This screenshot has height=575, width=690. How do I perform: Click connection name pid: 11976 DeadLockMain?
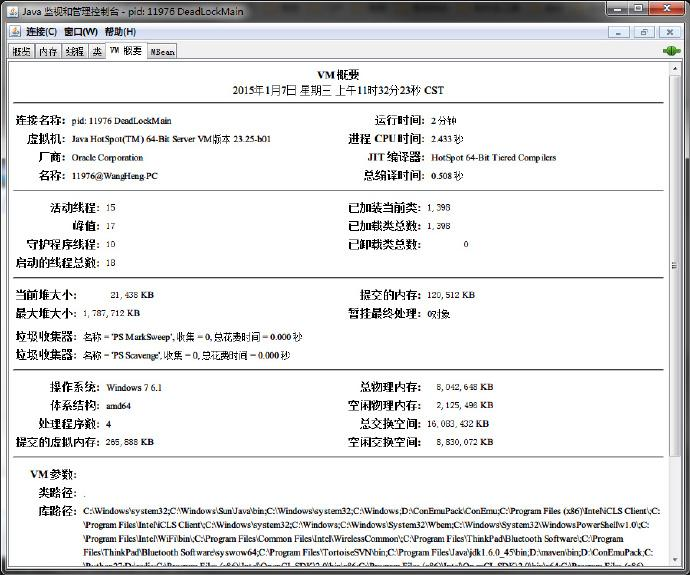click(121, 121)
